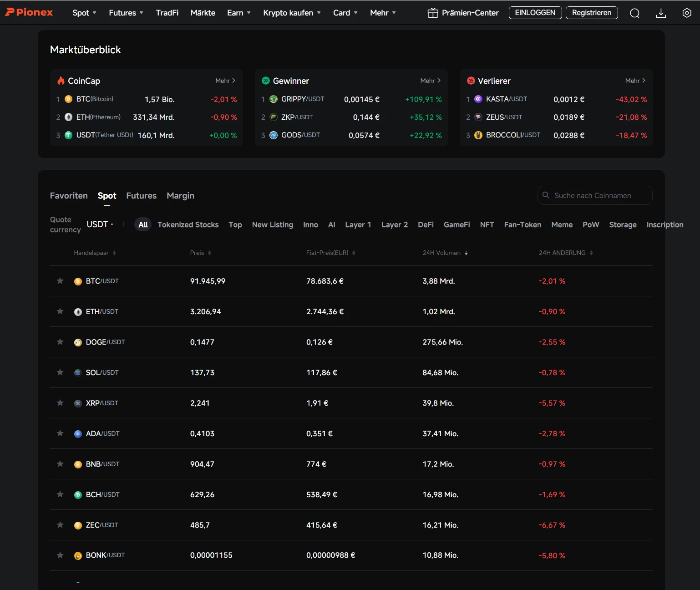Image resolution: width=700 pixels, height=590 pixels.
Task: Click the XRP coin icon in table
Action: pos(78,403)
